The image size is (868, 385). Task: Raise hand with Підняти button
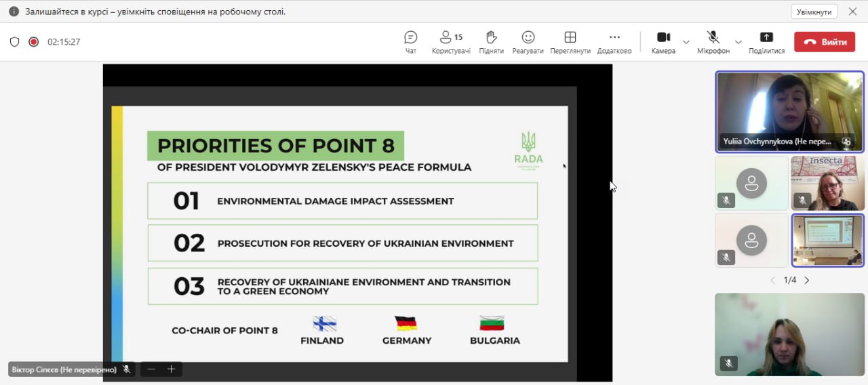[491, 42]
